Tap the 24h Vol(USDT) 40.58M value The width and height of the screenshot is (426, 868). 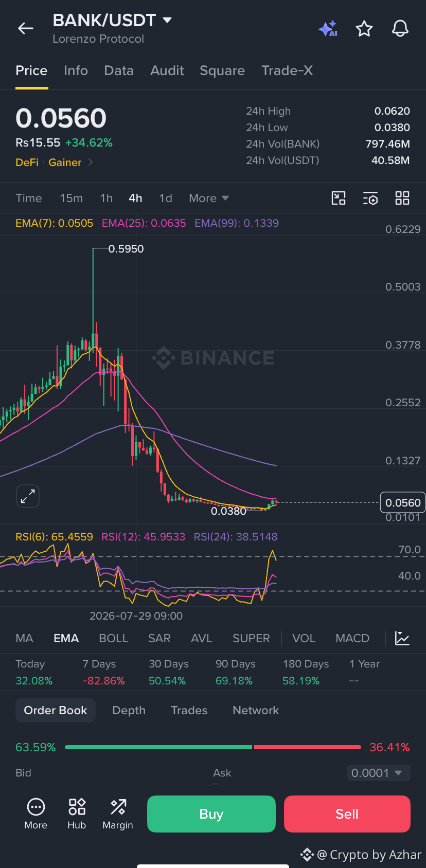click(390, 160)
